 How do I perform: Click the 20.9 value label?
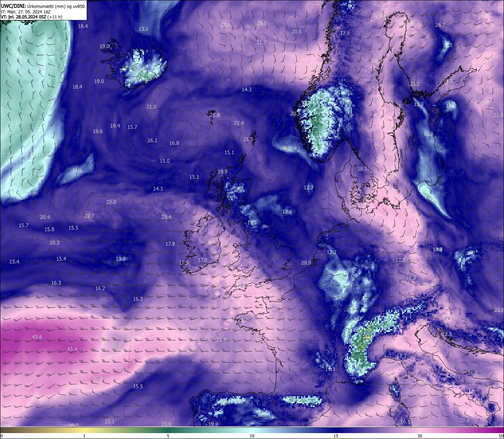tap(306, 263)
